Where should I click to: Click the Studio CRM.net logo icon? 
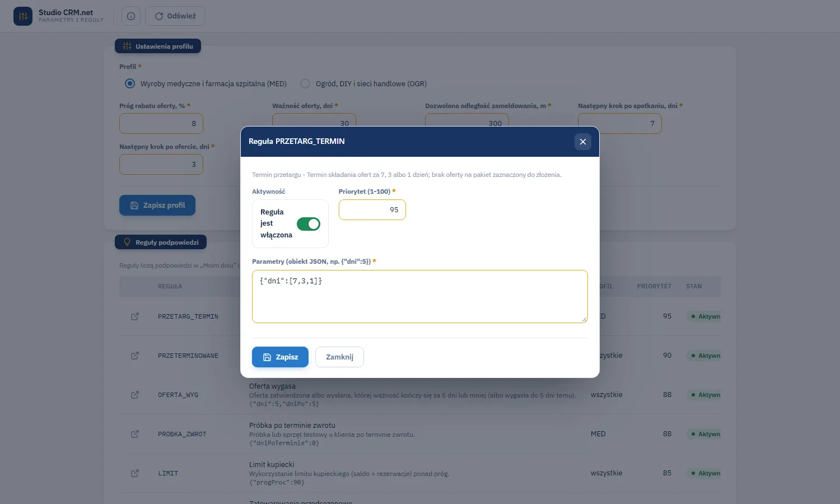[x=23, y=16]
